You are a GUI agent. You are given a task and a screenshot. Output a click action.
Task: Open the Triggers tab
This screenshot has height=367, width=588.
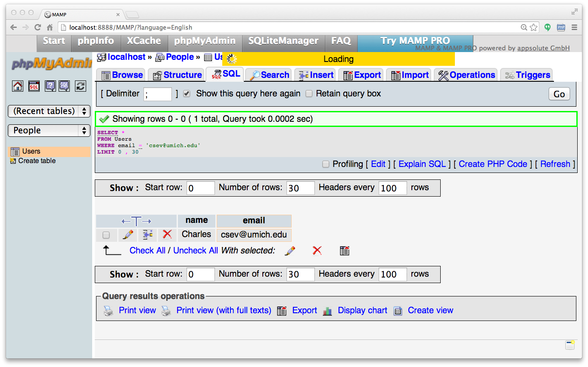(x=527, y=75)
